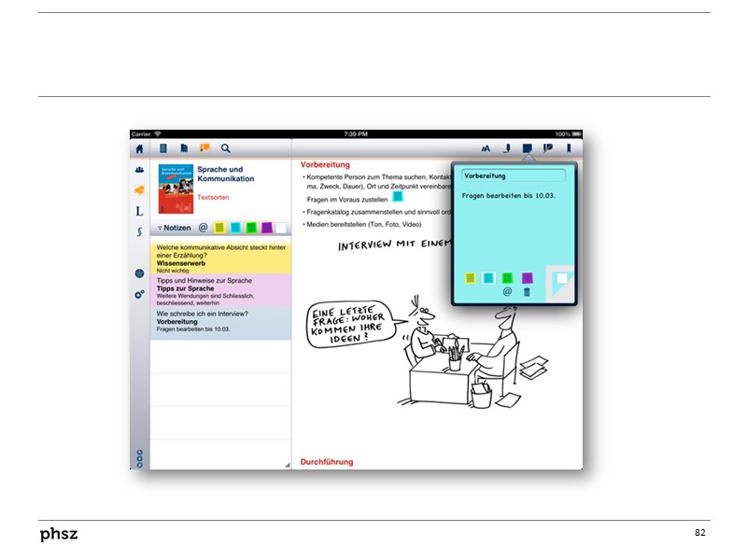The image size is (747, 560).
Task: Toggle the green filter in the Notizen bar
Action: coord(251,228)
